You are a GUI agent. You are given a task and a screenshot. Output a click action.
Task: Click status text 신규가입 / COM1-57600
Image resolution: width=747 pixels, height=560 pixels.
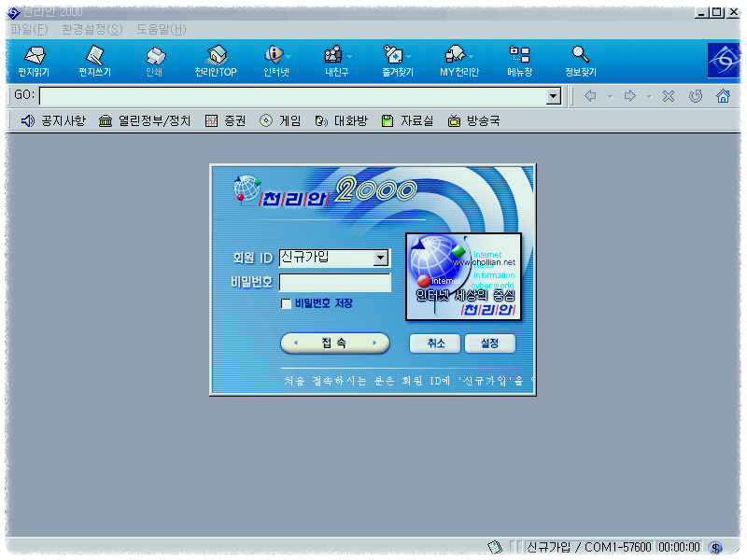(588, 548)
